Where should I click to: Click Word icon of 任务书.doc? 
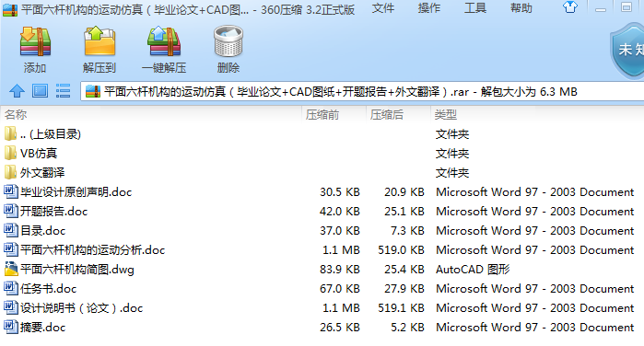click(11, 288)
